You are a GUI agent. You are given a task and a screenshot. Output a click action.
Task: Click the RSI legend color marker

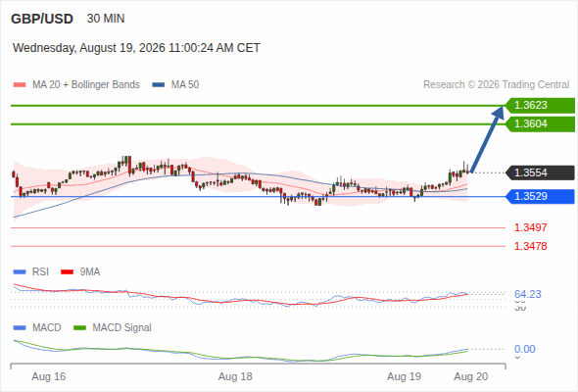pos(20,272)
